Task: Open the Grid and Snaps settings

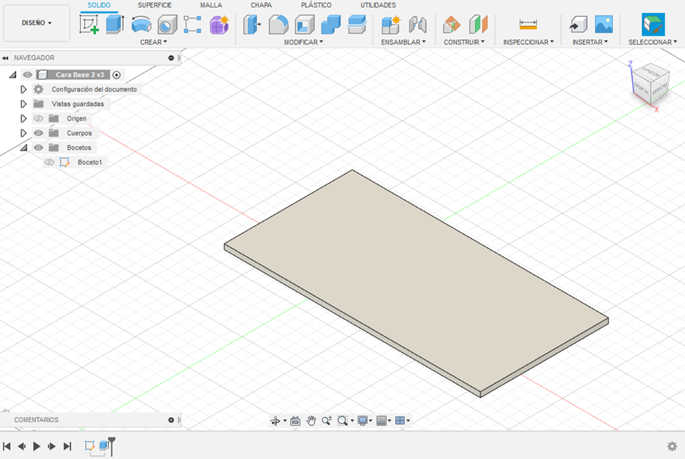Action: [x=381, y=421]
